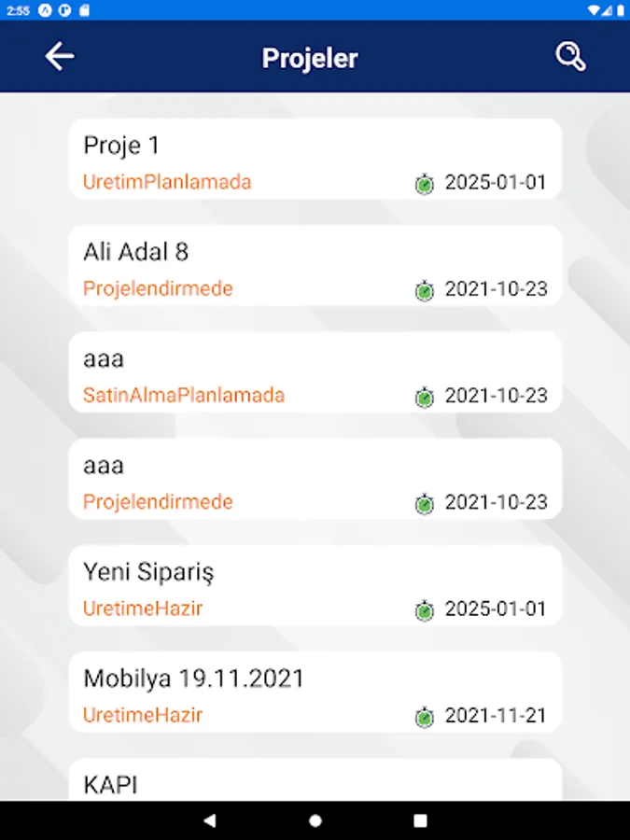Click the Projeler page title
630x840 pixels.
click(x=310, y=58)
